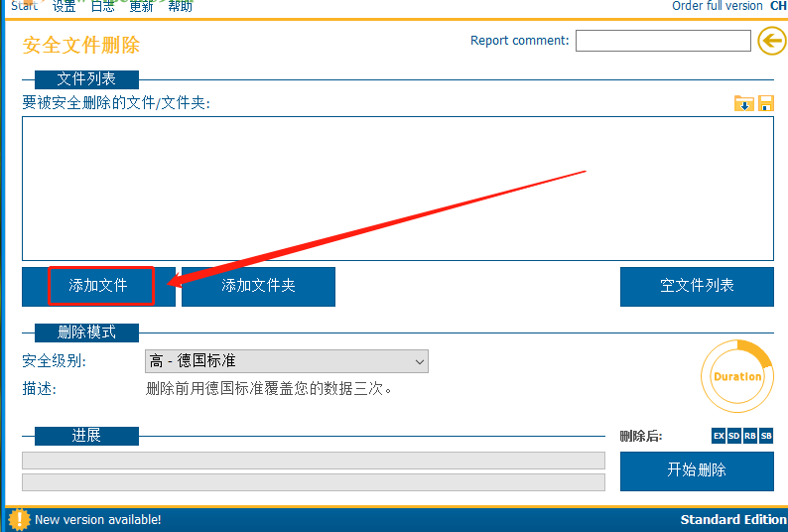Click the New version warning icon
The width and height of the screenshot is (788, 532).
tap(19, 519)
